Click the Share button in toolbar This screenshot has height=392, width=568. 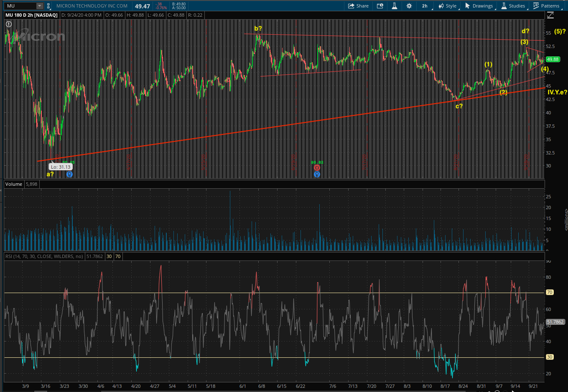pyautogui.click(x=358, y=6)
